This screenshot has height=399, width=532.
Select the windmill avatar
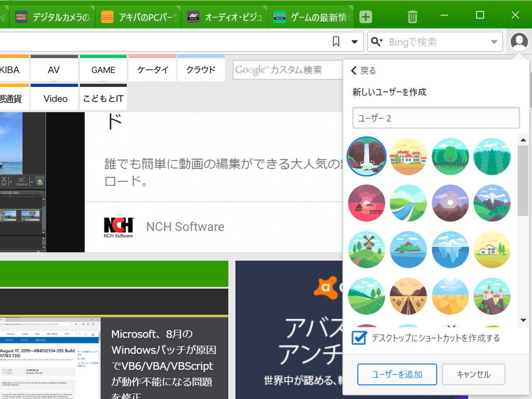(x=366, y=249)
